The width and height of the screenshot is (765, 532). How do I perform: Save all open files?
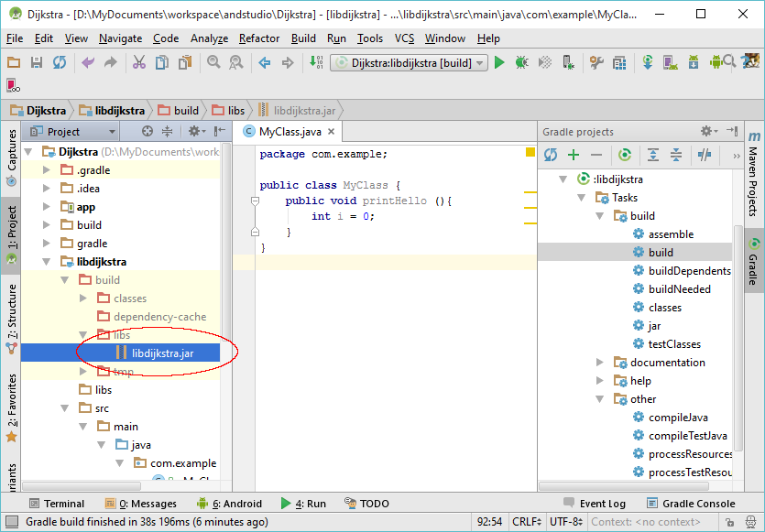(x=37, y=63)
